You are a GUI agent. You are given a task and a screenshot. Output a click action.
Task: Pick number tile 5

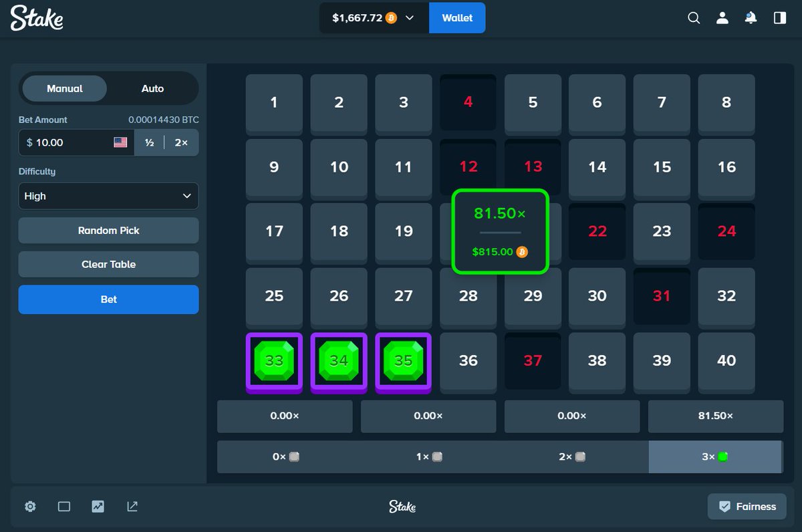pos(533,103)
